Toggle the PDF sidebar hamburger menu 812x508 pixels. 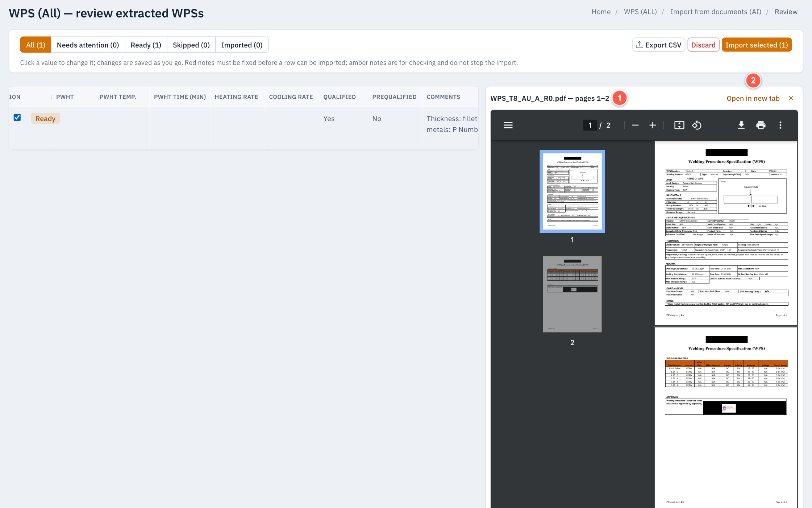(508, 125)
